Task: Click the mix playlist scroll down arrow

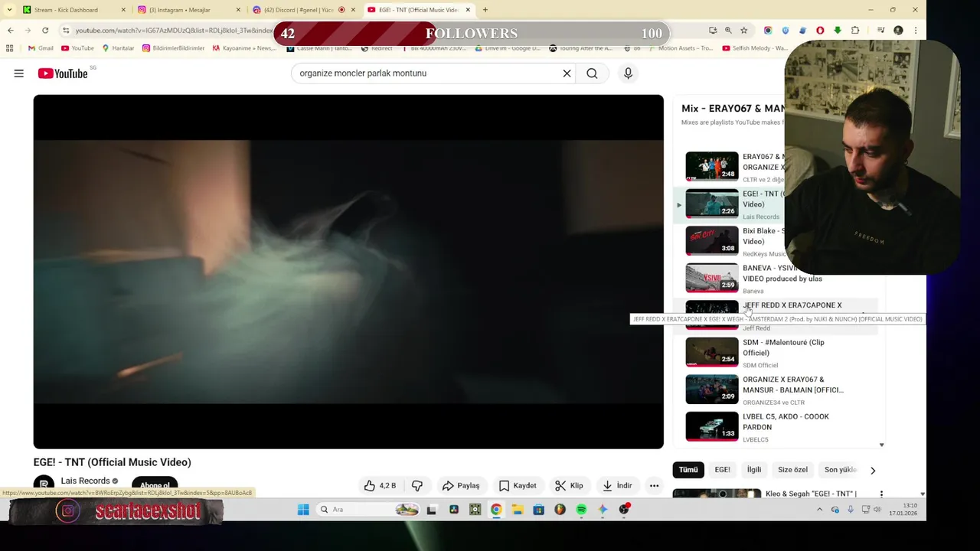Action: click(881, 445)
